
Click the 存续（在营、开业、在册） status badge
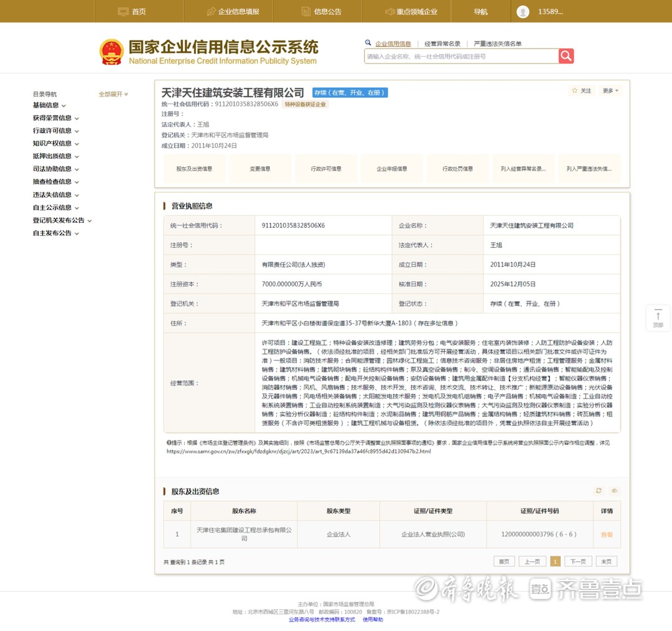point(350,93)
